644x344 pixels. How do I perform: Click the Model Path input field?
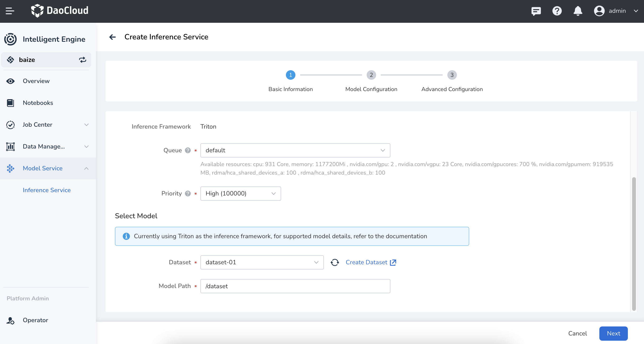tap(295, 286)
